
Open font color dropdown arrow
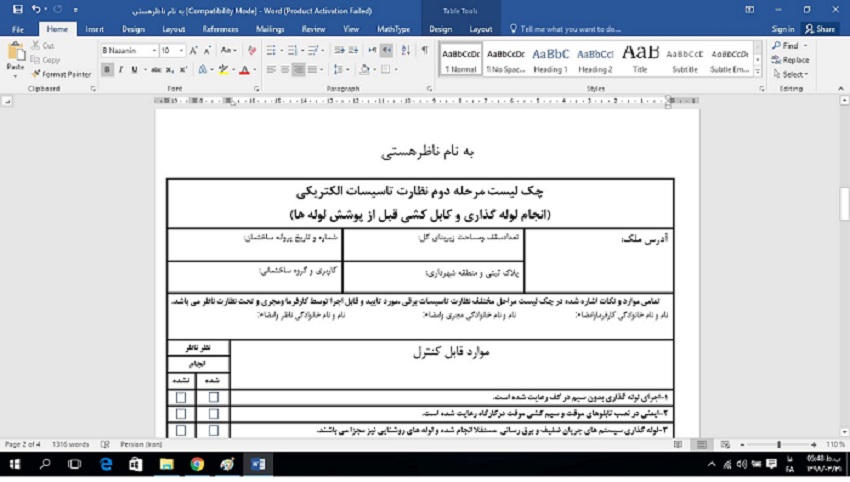tap(255, 69)
